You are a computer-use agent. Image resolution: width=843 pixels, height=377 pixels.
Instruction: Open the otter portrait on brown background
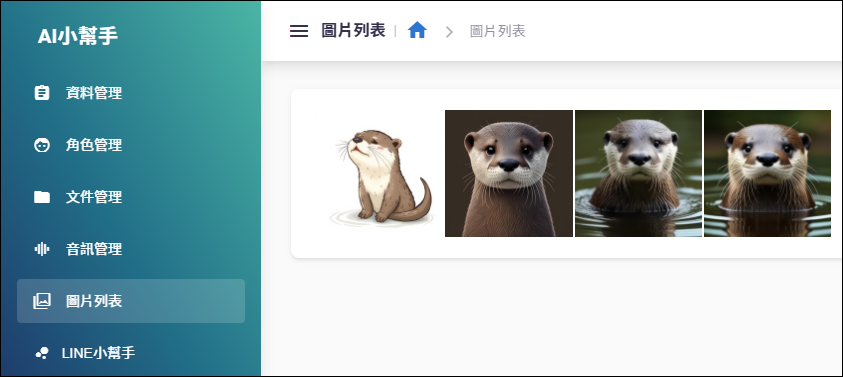(509, 173)
